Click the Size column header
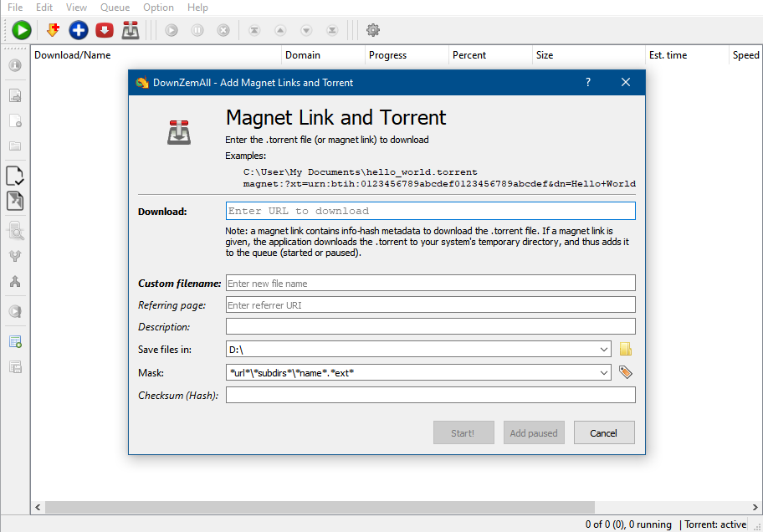 tap(589, 55)
